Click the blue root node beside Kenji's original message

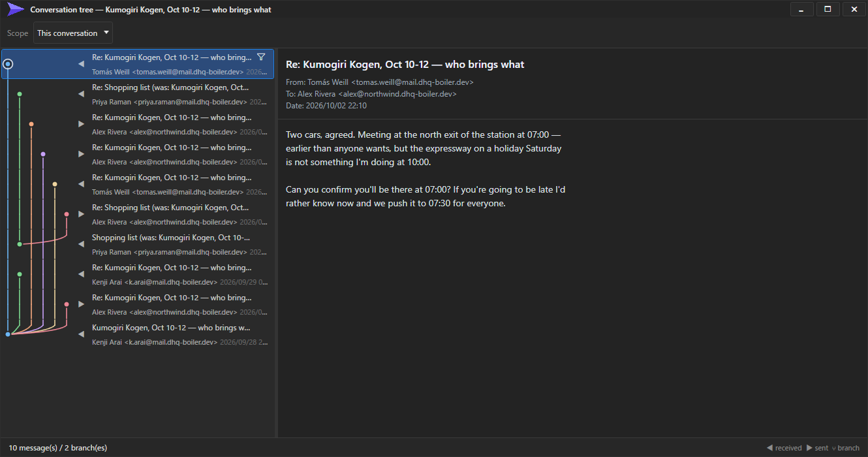[8, 334]
